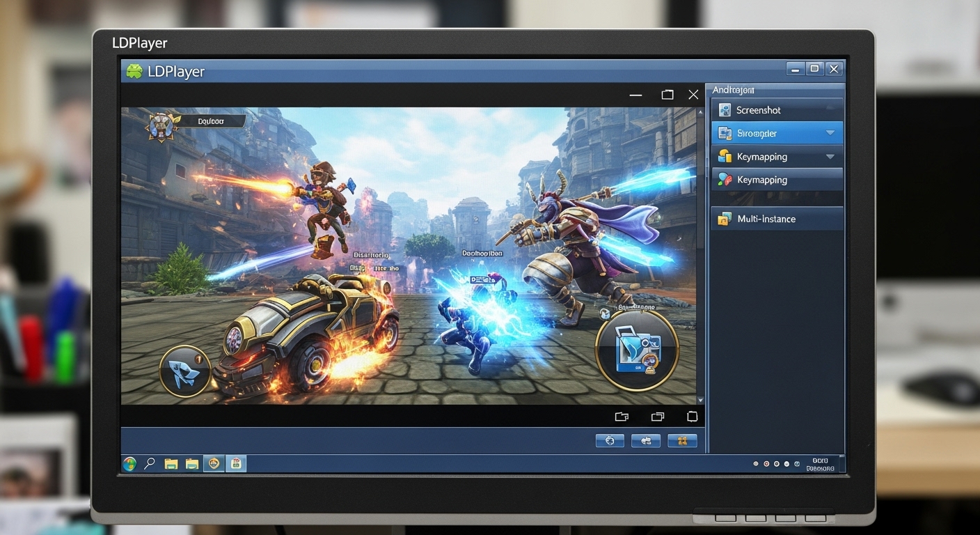
Task: Click the overlapping windows icon under the game view
Action: click(658, 417)
